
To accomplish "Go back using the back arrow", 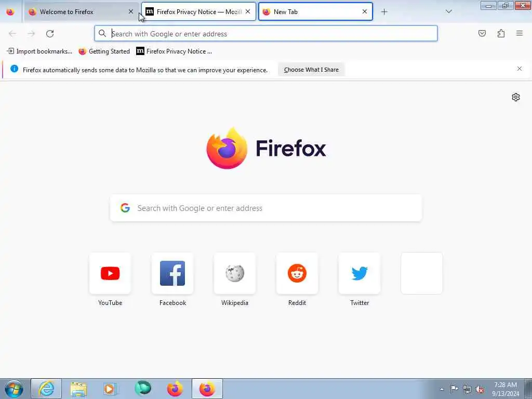I will (12, 34).
